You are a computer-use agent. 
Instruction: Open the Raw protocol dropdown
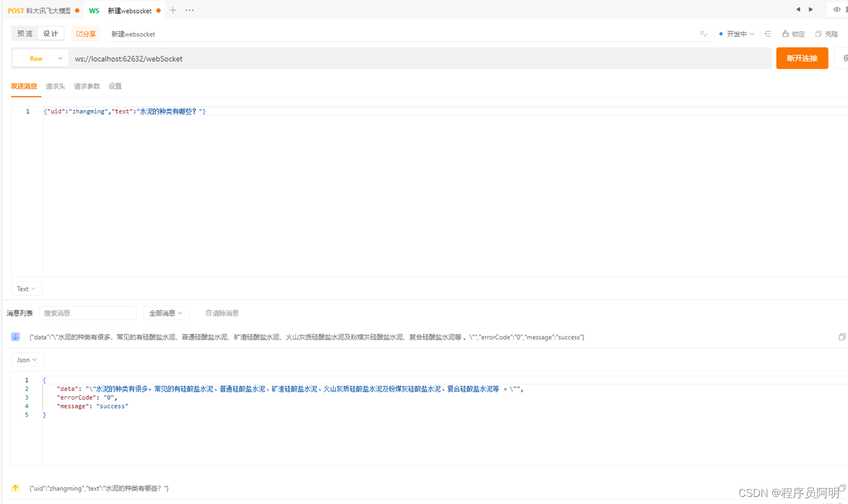pyautogui.click(x=41, y=59)
